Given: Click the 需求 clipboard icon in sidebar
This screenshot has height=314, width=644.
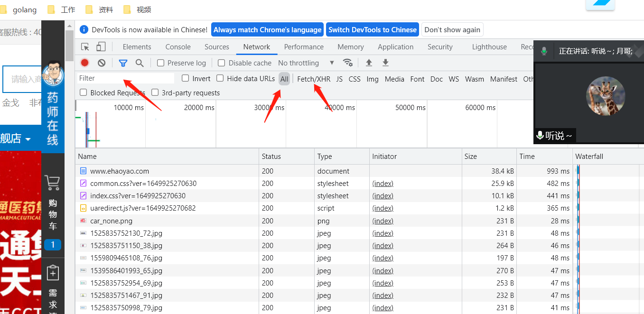Looking at the screenshot, I should [x=53, y=273].
